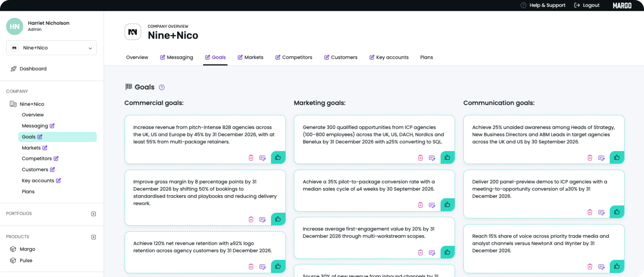Delete the pitch-intense B2B revenue goal

point(251,158)
